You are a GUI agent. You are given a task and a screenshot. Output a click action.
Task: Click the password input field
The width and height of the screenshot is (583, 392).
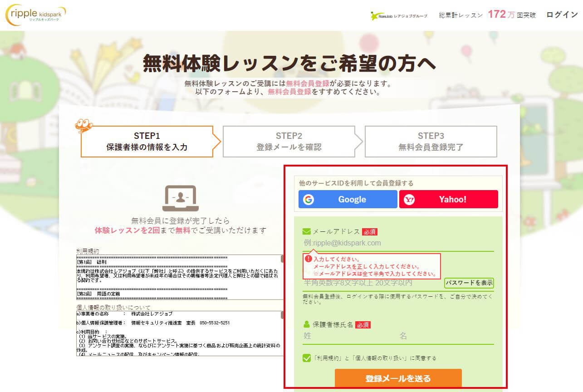pyautogui.click(x=363, y=284)
